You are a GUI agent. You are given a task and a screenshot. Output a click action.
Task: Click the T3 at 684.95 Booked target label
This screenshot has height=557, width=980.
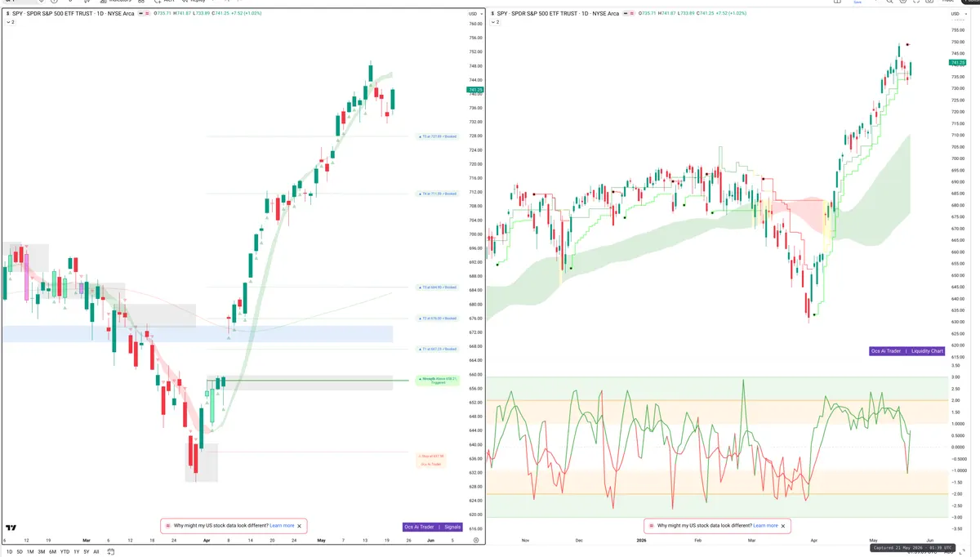pyautogui.click(x=437, y=287)
